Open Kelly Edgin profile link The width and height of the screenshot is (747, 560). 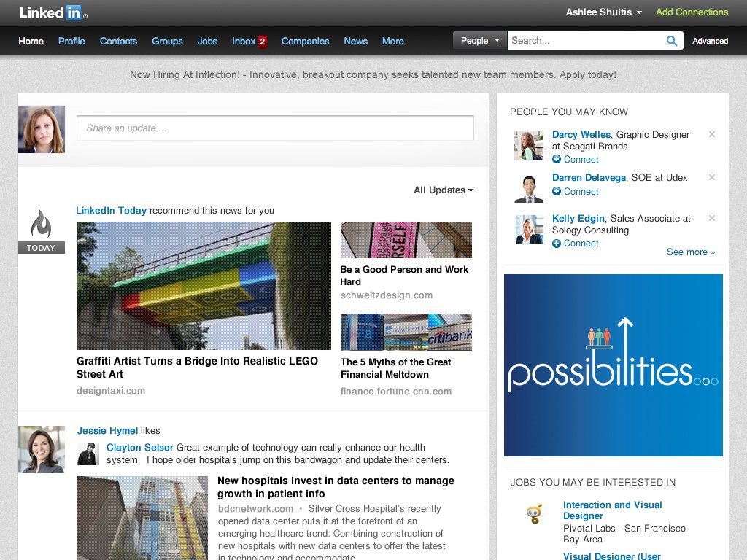click(x=578, y=219)
